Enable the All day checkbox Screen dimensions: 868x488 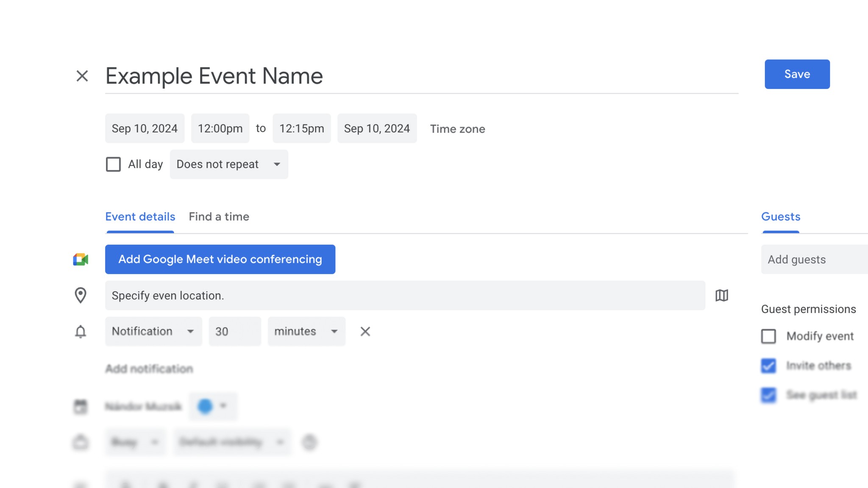[x=113, y=164]
